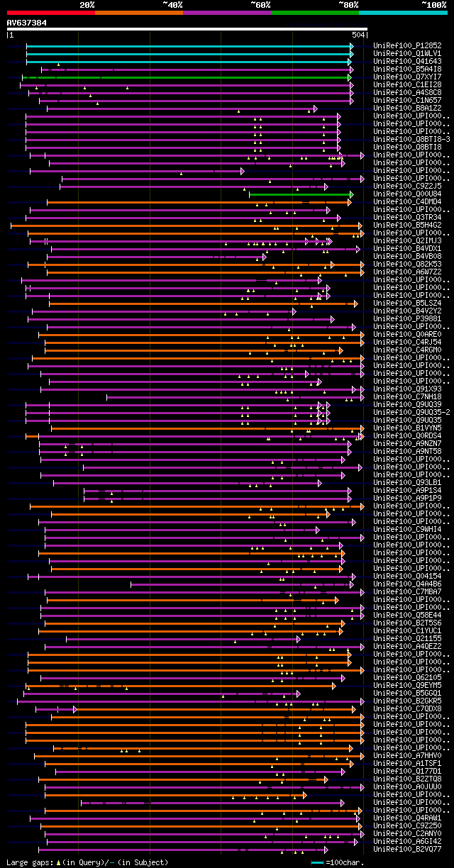454x868 pixels.
Task: Select hit label UniRef100_A7HHV0
Action: tap(408, 755)
